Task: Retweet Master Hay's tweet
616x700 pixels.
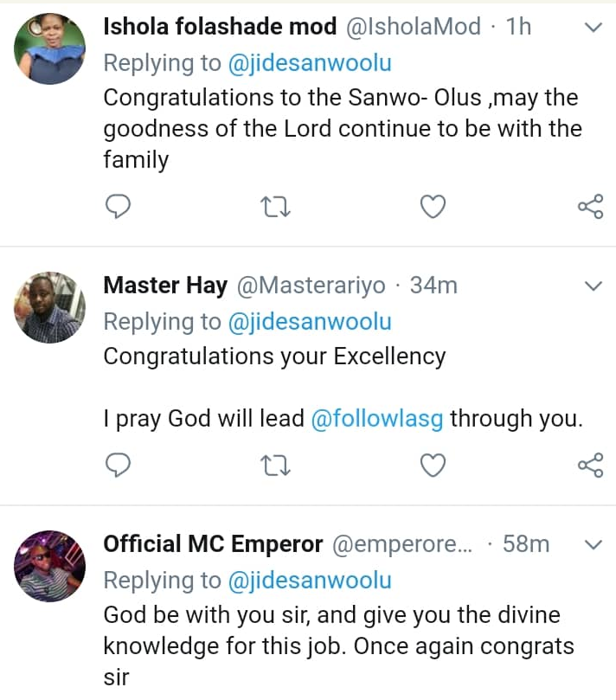Action: (275, 466)
